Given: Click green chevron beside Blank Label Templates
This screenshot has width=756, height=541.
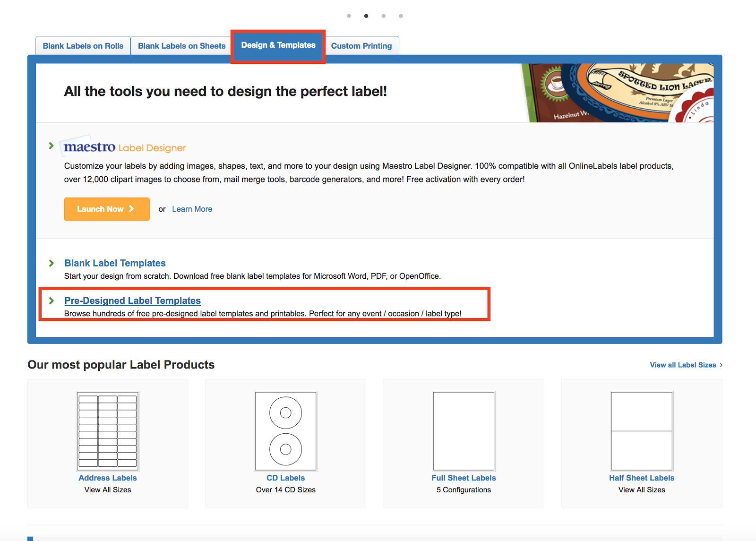Looking at the screenshot, I should pos(51,263).
